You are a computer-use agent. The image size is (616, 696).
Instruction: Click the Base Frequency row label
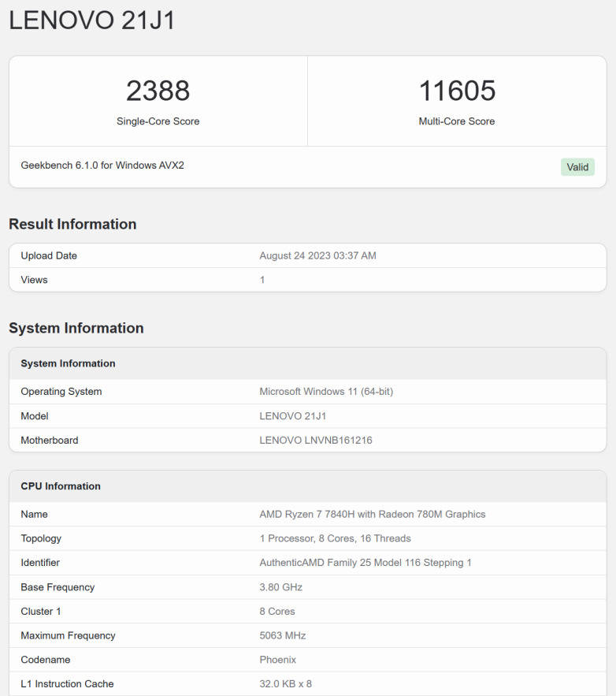[x=58, y=587]
